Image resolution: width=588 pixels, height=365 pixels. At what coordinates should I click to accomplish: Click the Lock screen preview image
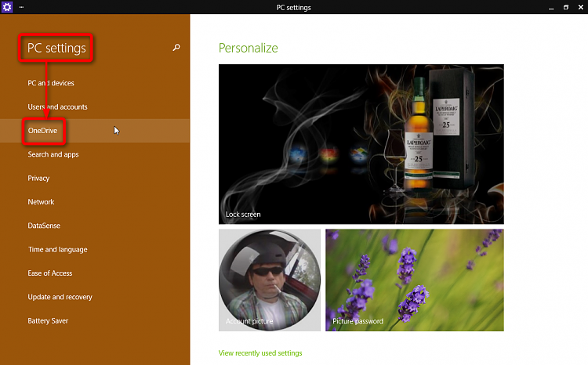361,144
